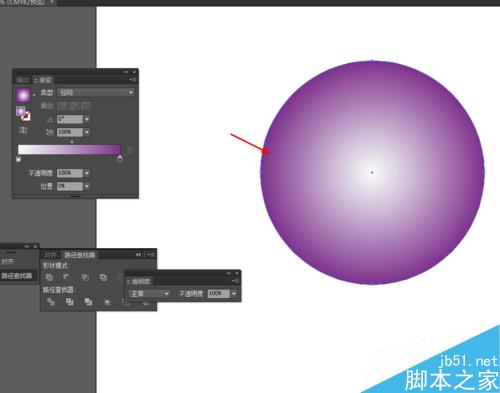Click the Exclude shape mode icon
Image resolution: width=500 pixels, height=393 pixels.
click(103, 277)
